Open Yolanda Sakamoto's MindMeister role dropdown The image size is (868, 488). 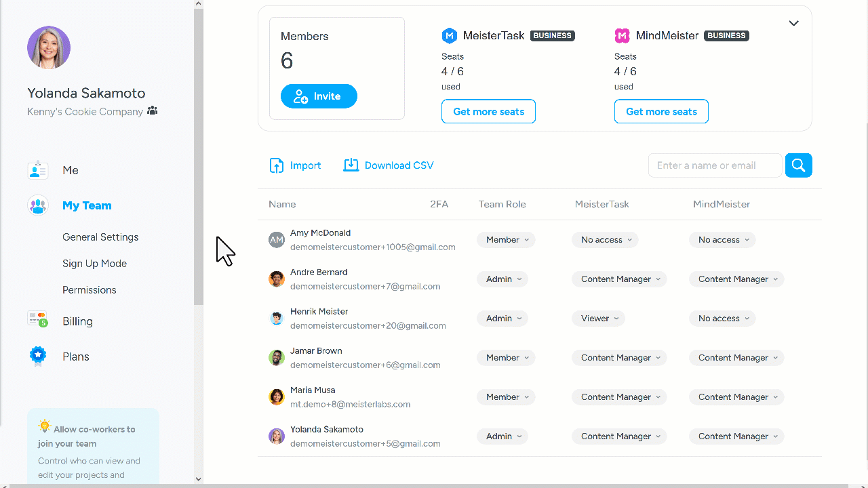(x=736, y=436)
